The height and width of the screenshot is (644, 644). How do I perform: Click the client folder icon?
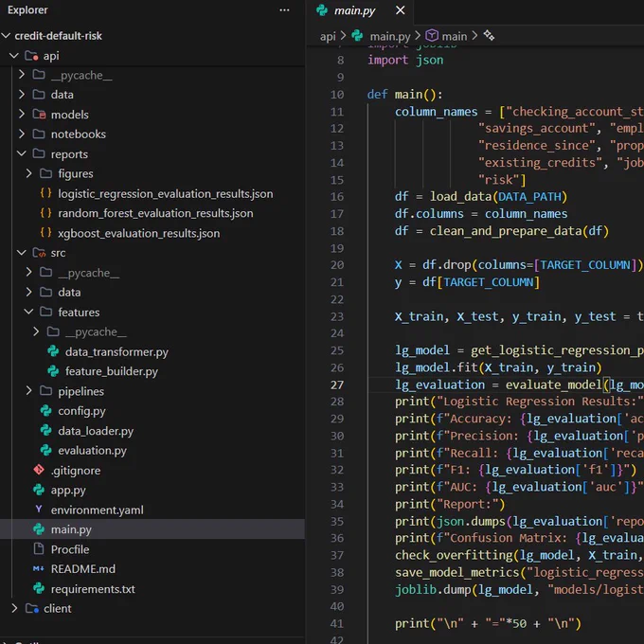(31, 608)
